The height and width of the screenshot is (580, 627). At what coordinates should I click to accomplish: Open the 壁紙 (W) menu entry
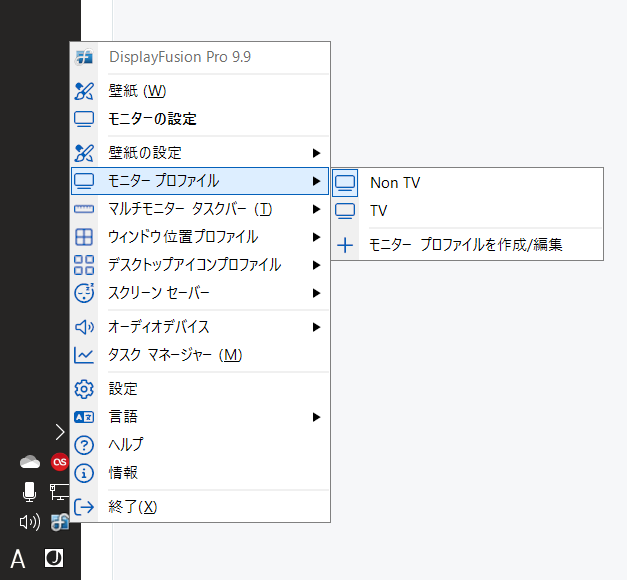[x=200, y=91]
